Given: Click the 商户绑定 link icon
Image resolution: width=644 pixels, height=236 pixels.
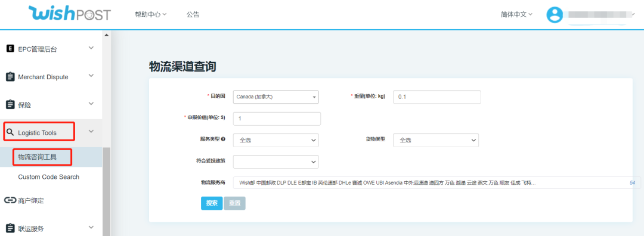Looking at the screenshot, I should coord(11,200).
